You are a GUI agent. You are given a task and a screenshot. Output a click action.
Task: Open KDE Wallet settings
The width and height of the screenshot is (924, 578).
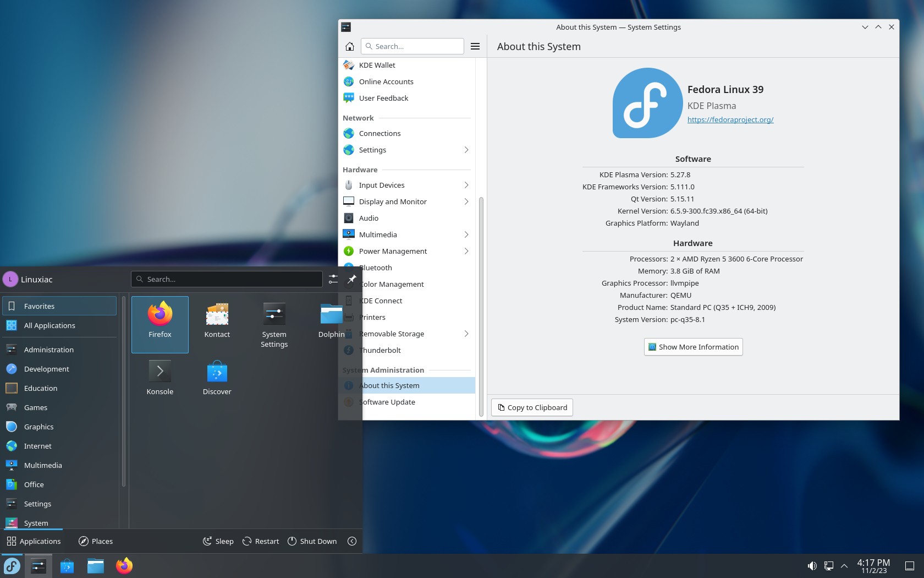coord(406,65)
